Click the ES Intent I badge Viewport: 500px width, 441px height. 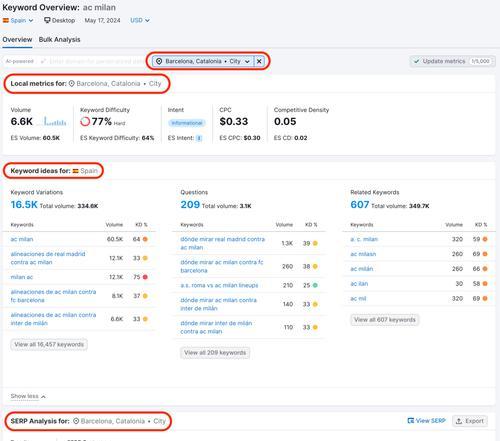point(199,138)
